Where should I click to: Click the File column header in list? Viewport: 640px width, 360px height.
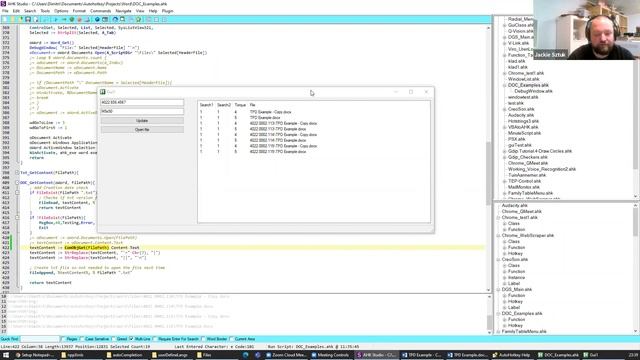(253, 105)
